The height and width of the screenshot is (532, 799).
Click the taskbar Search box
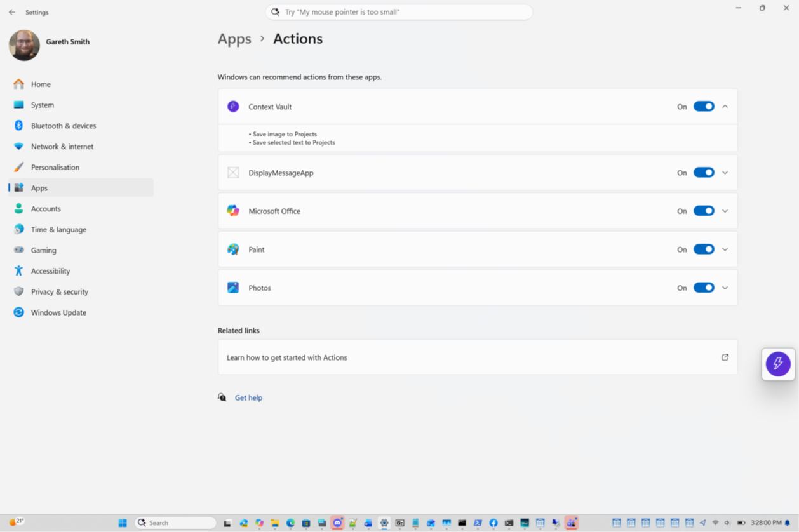(x=175, y=522)
